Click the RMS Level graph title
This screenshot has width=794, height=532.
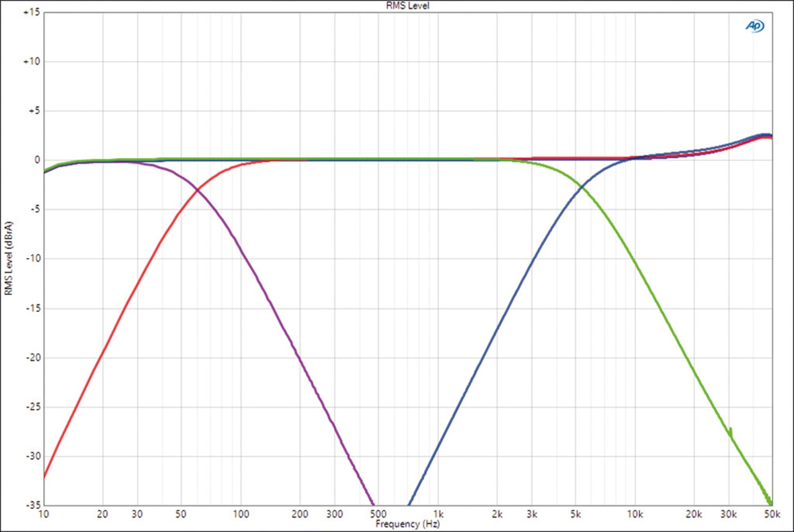408,5
